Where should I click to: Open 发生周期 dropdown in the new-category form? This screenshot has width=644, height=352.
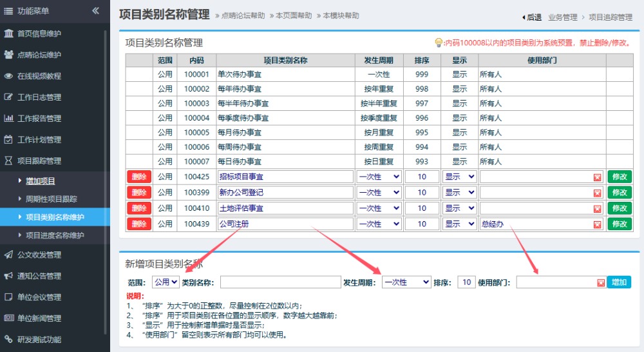(x=406, y=282)
